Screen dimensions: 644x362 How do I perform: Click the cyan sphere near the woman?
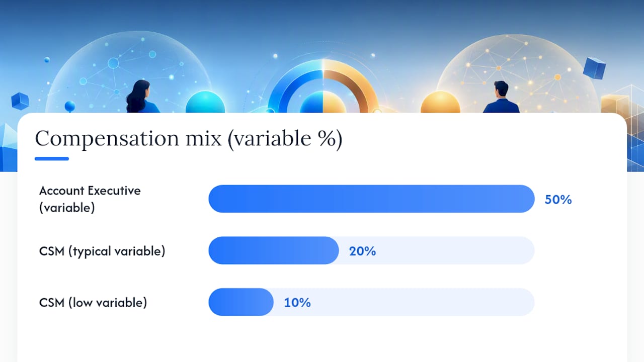(x=205, y=102)
